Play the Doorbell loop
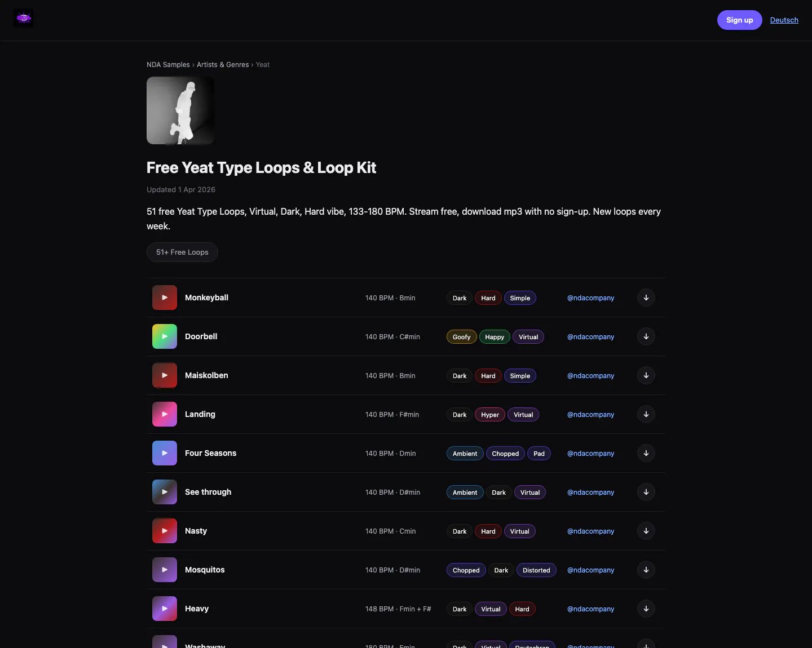The height and width of the screenshot is (648, 812). pyautogui.click(x=165, y=336)
